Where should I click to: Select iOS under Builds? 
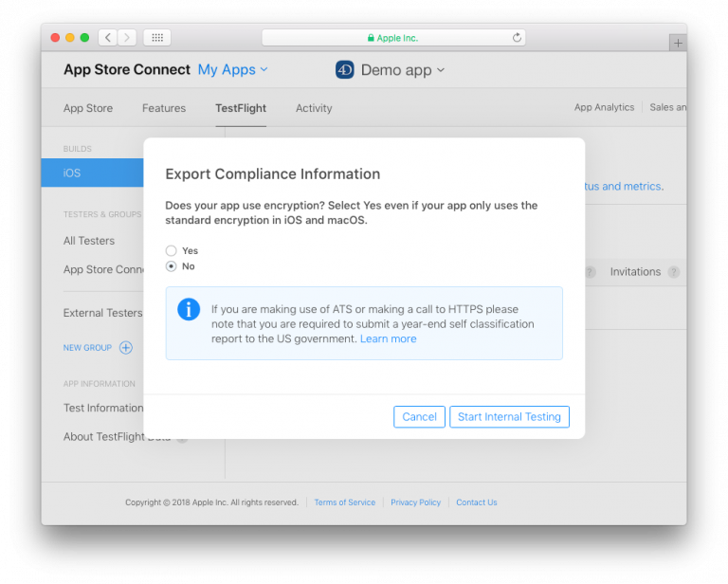pos(92,173)
